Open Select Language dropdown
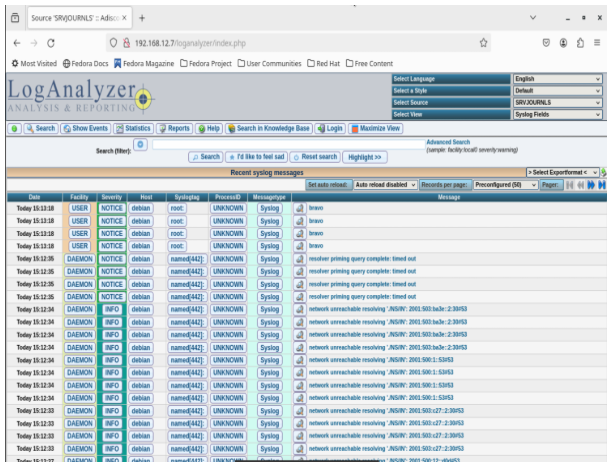This screenshot has height=464, width=613. click(x=557, y=79)
